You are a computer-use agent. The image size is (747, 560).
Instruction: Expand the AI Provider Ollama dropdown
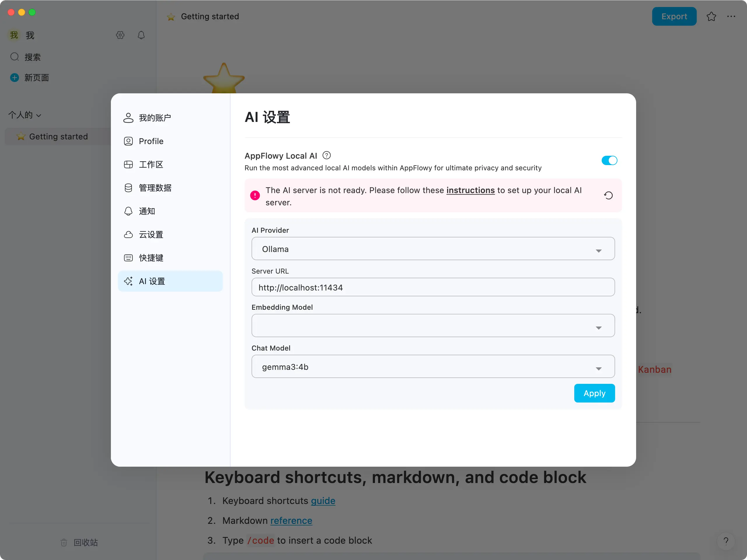[433, 249]
